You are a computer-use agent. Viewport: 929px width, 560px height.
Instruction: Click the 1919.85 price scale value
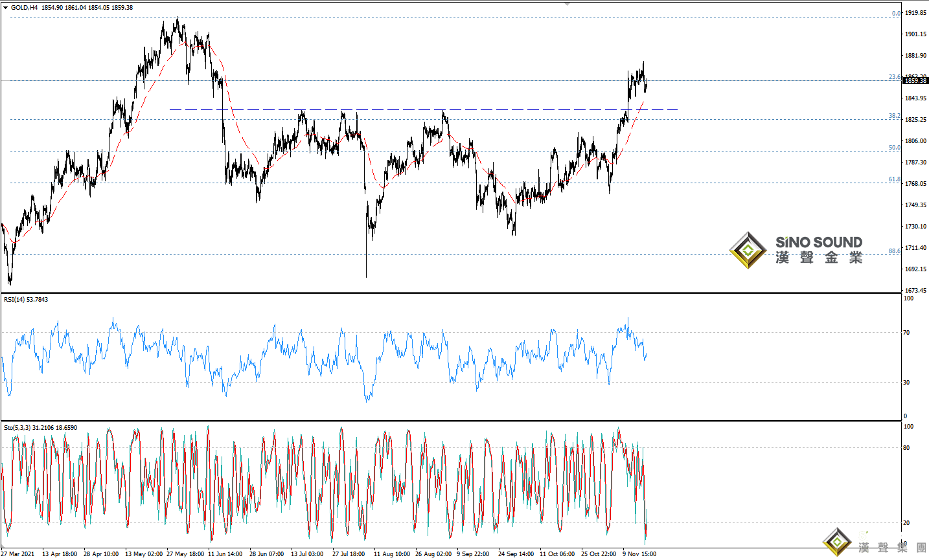pyautogui.click(x=915, y=12)
